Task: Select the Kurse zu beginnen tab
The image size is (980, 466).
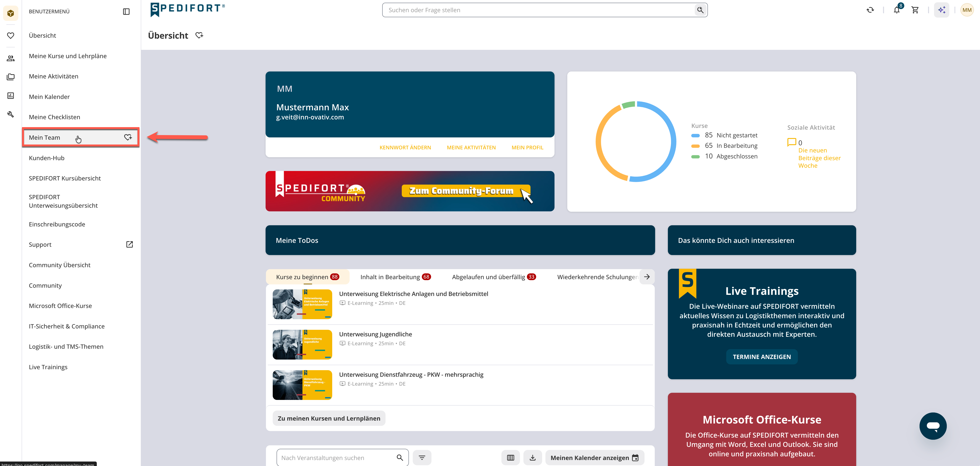Action: click(307, 277)
